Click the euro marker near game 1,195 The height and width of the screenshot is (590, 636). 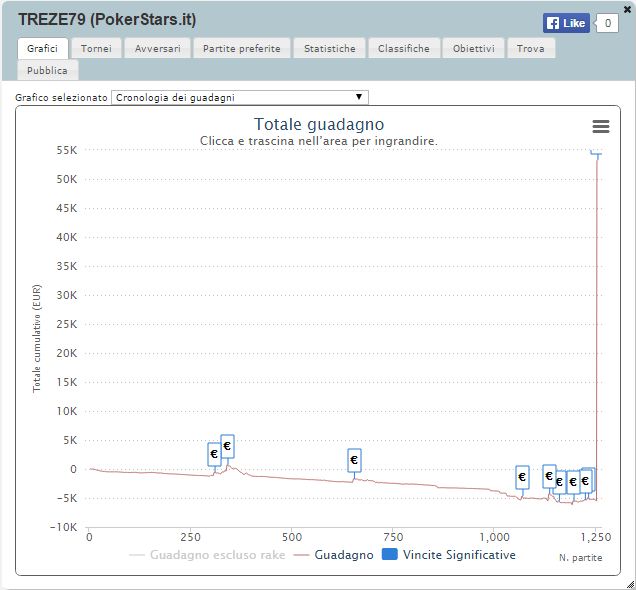[x=573, y=482]
